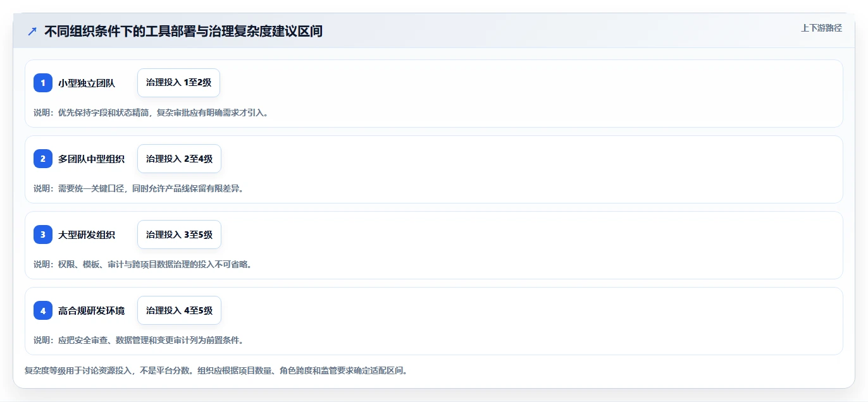Click the 治理投入 2至4级 button

coord(179,159)
